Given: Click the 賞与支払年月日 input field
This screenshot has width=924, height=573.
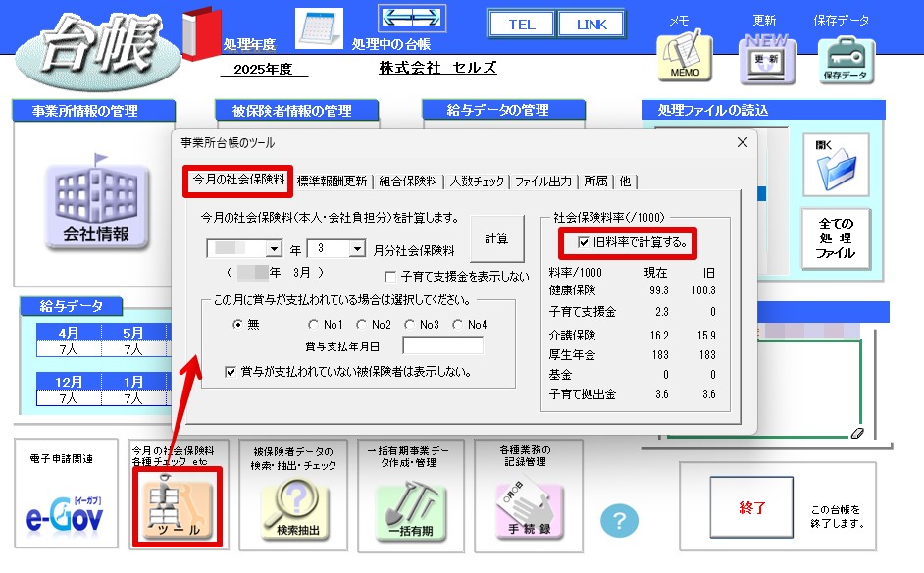Looking at the screenshot, I should [x=443, y=345].
